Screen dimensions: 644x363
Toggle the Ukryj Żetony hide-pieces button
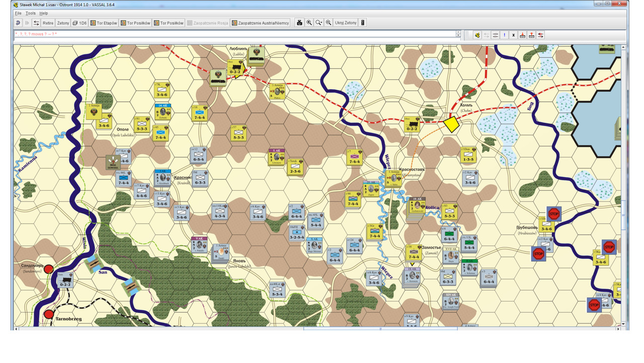tap(346, 23)
